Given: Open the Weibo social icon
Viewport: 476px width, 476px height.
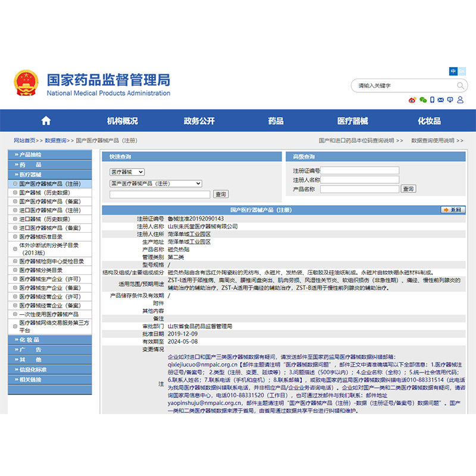Looking at the screenshot, I should point(412,100).
